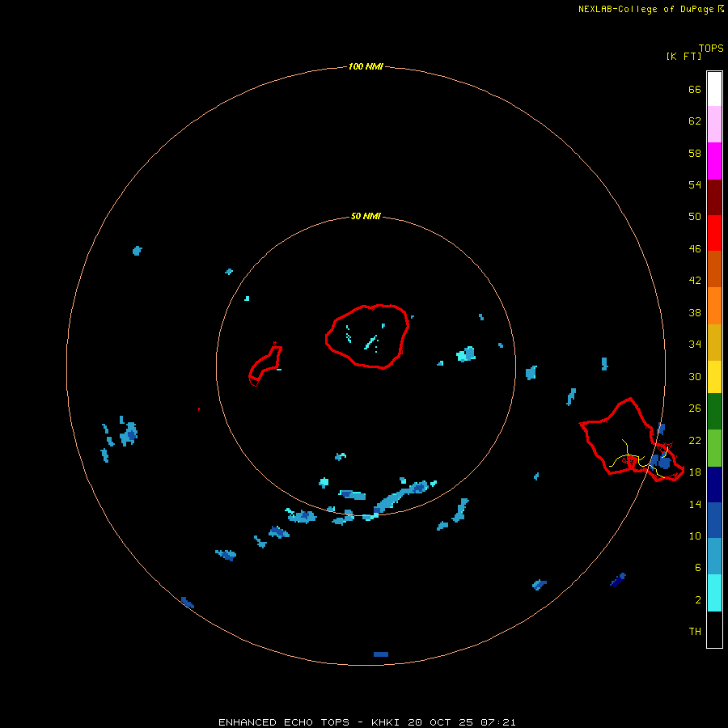This screenshot has height=728, width=728.
Task: Click the dark red maroon legend band
Action: (x=714, y=197)
